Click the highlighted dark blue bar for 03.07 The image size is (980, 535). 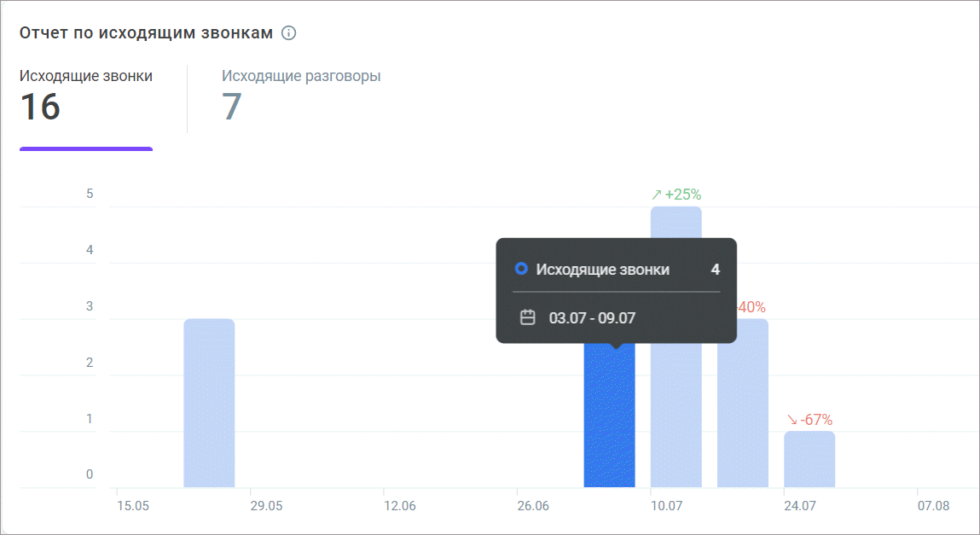point(609,415)
